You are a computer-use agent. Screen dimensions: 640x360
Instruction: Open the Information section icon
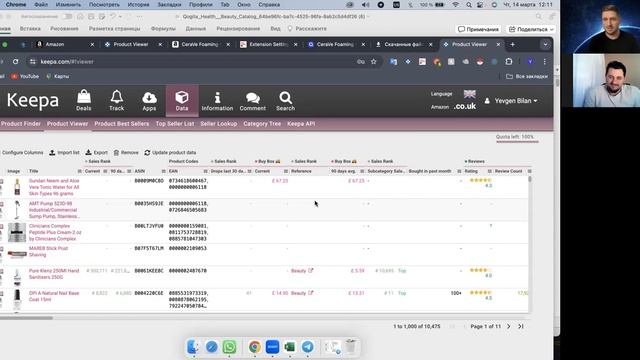[x=217, y=100]
